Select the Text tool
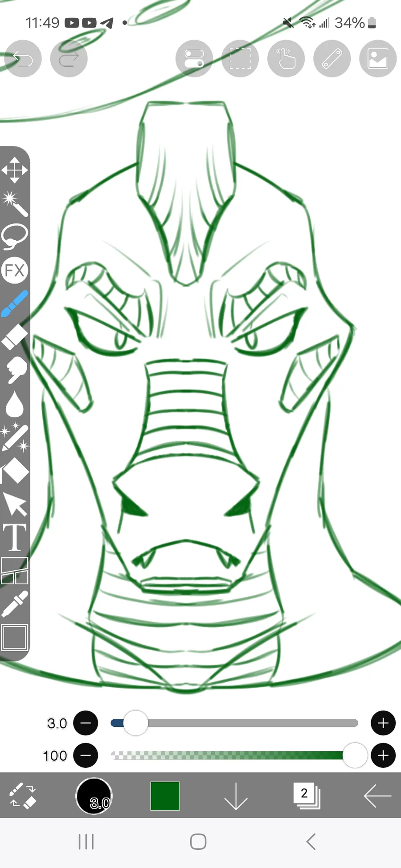401x868 pixels. (x=14, y=537)
